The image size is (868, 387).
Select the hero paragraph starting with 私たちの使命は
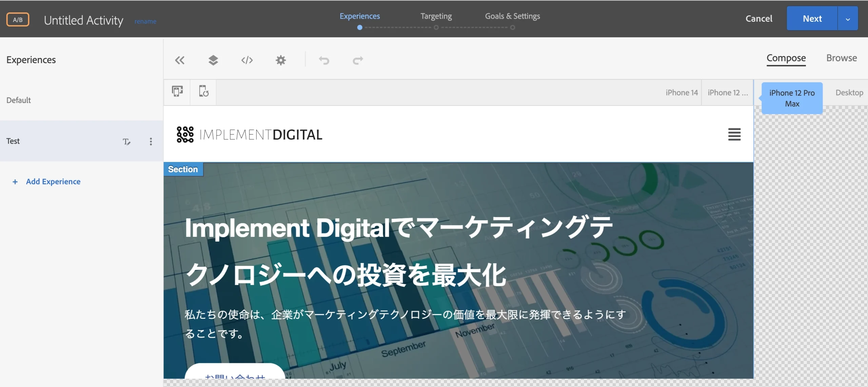coord(405,324)
